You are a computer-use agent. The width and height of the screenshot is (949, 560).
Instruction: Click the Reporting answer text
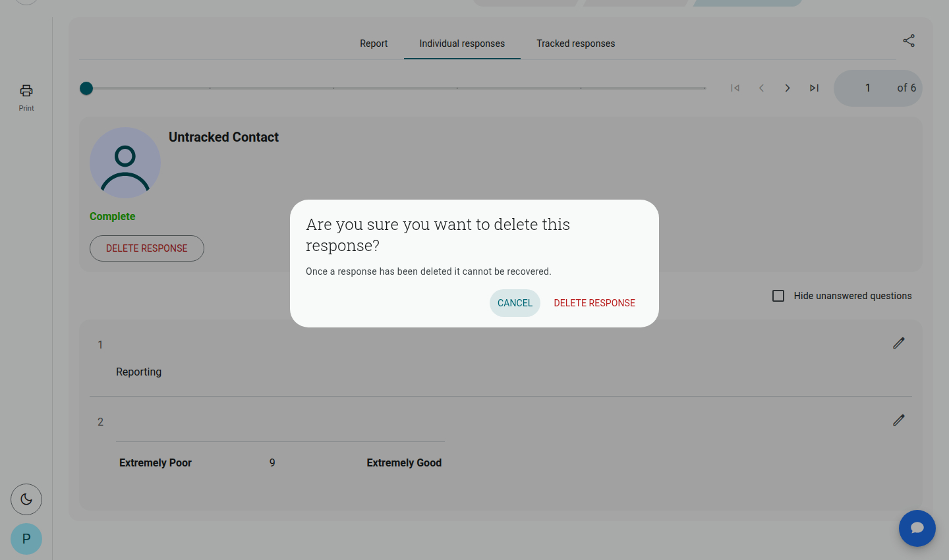tap(138, 372)
